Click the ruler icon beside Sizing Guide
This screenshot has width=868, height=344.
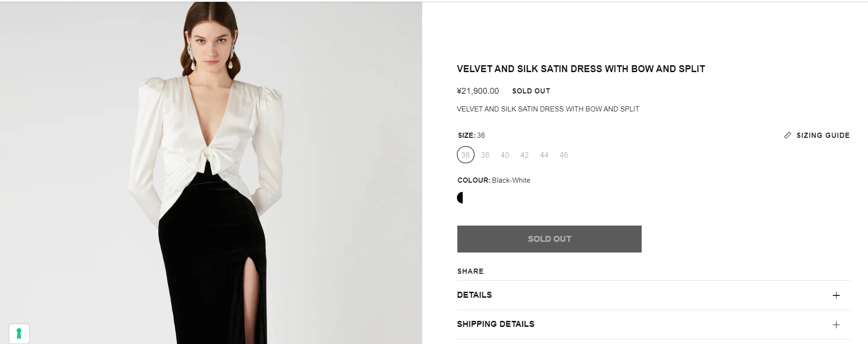pyautogui.click(x=787, y=135)
